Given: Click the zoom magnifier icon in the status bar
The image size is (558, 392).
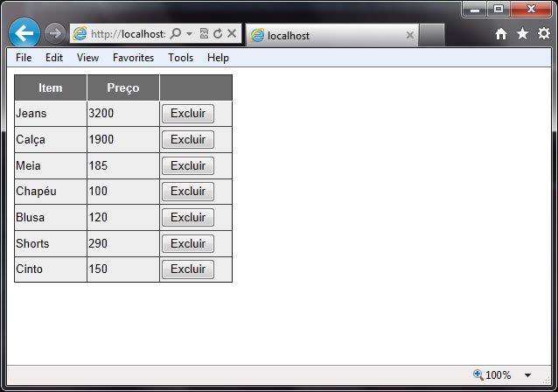Looking at the screenshot, I should tap(478, 374).
